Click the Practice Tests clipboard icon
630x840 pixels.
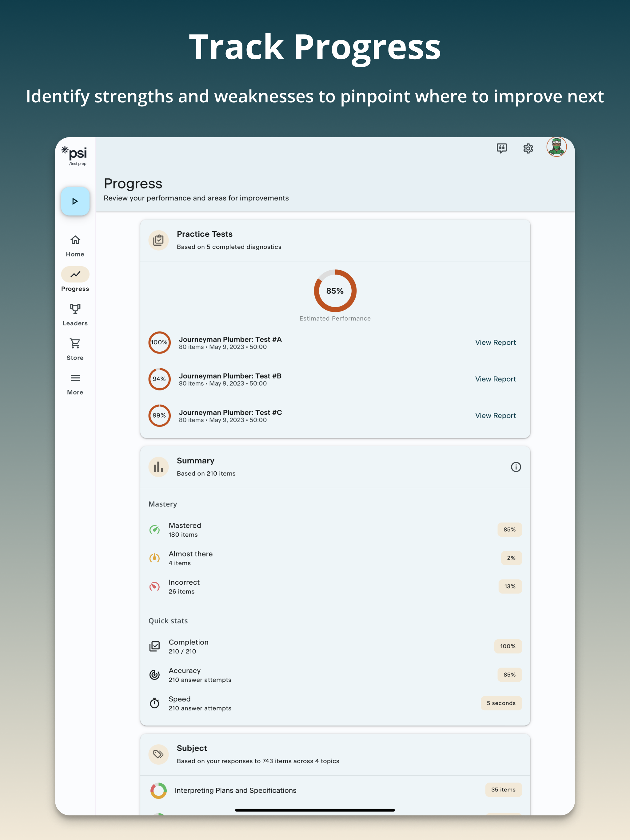[158, 240]
